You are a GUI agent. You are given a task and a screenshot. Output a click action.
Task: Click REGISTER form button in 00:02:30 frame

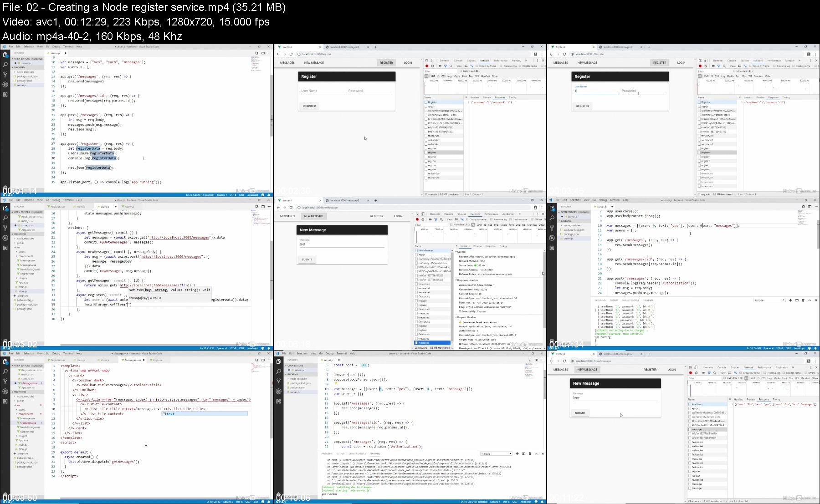pos(309,106)
